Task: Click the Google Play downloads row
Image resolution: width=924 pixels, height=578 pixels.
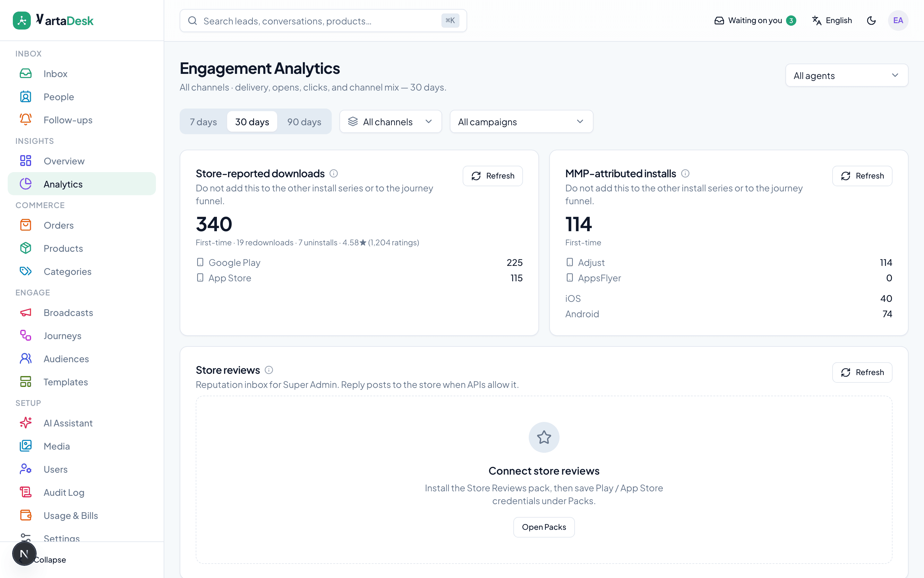Action: (359, 263)
